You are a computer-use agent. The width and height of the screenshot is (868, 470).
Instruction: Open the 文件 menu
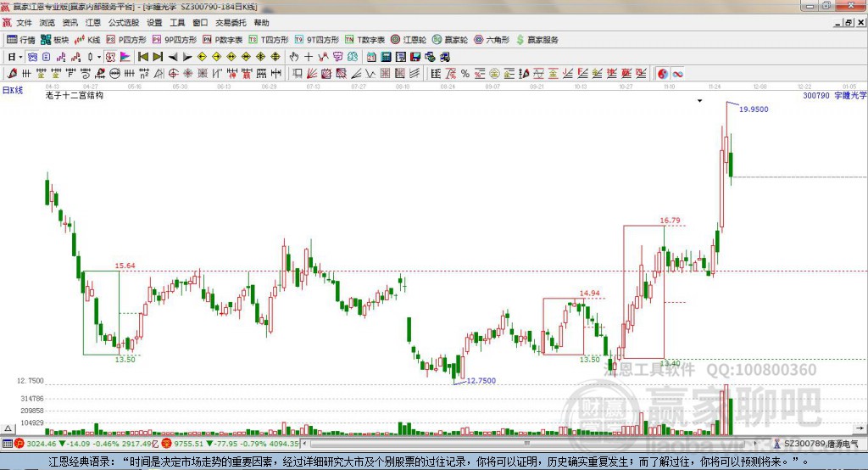[x=24, y=23]
